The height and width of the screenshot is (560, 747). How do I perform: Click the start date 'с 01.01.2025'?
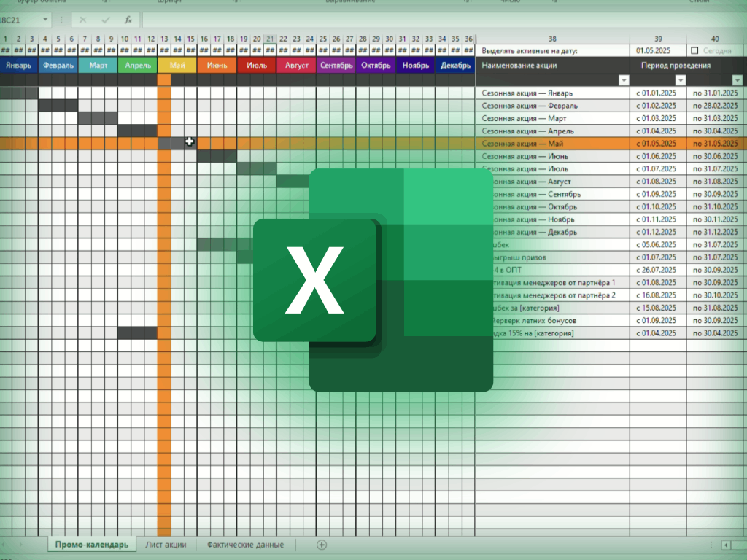[x=658, y=93]
